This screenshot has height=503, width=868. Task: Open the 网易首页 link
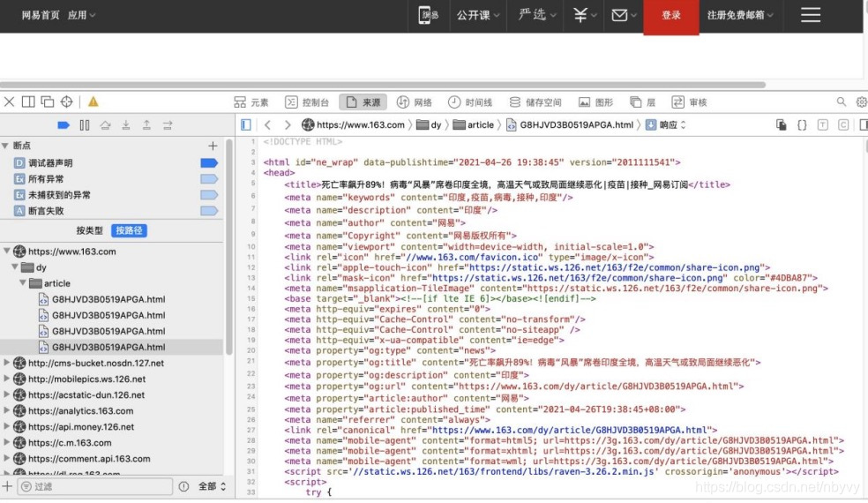coord(41,15)
